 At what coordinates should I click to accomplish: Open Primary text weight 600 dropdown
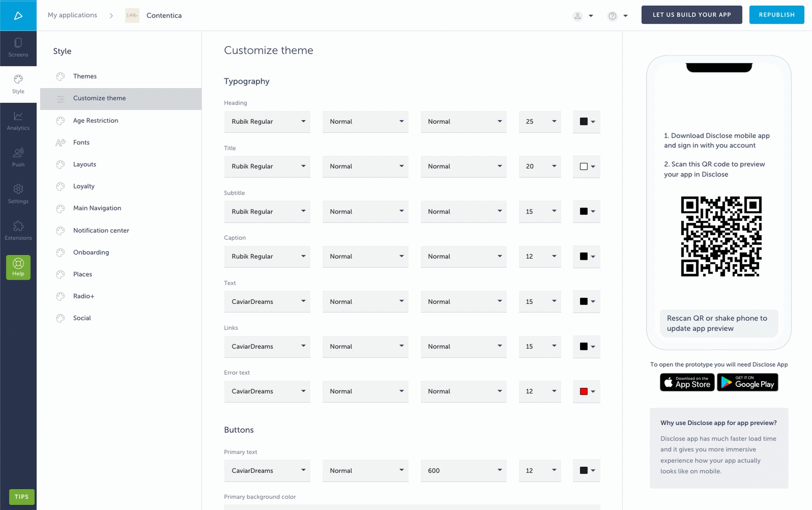coord(463,470)
